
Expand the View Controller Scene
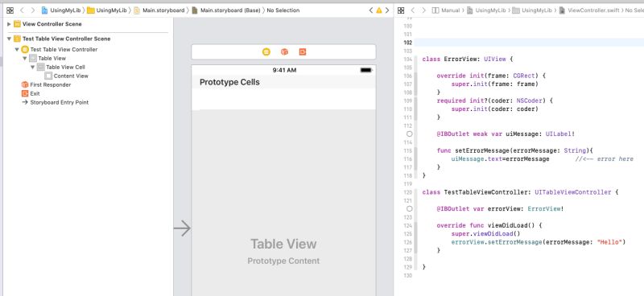tap(9, 24)
